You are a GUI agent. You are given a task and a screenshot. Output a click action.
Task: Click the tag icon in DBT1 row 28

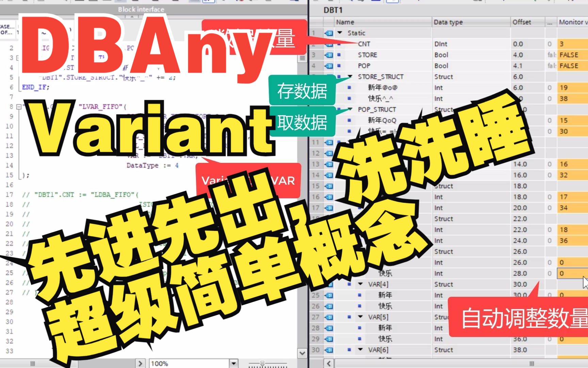[329, 328]
